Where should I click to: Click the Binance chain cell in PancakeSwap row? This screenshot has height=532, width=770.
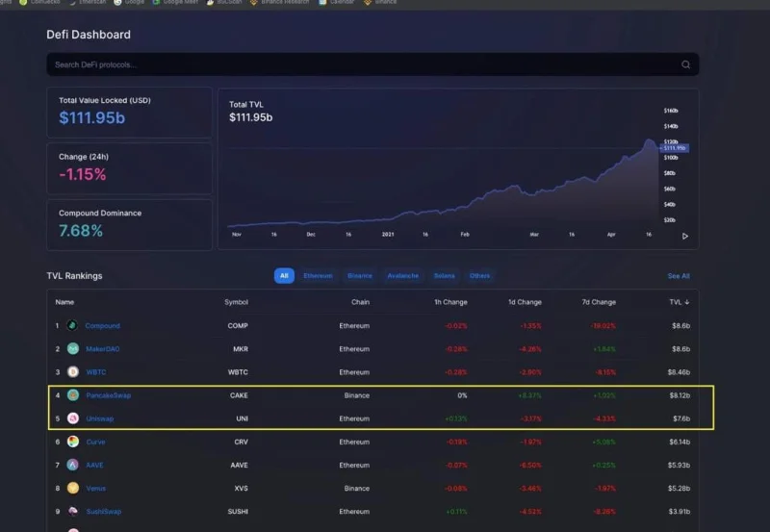pos(356,395)
